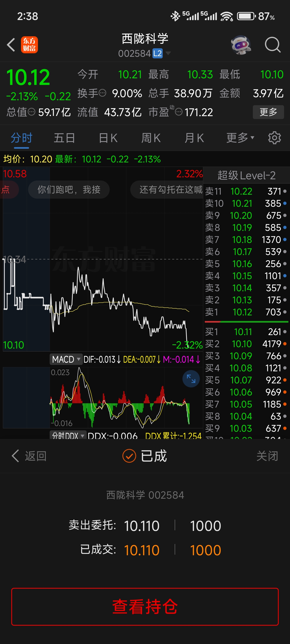Viewport: 290px width, 644px height.
Task: Tap the MACD histogram chart
Action: click(103, 397)
